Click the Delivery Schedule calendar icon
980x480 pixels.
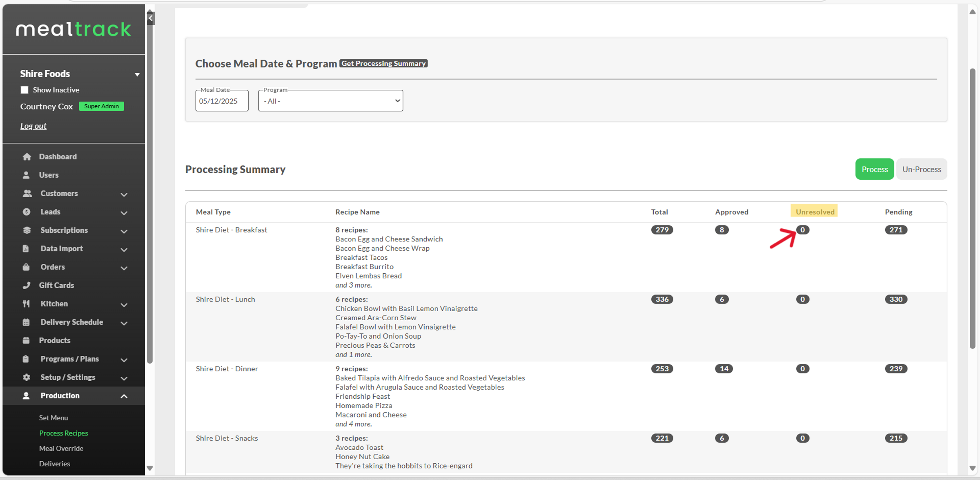click(x=26, y=322)
